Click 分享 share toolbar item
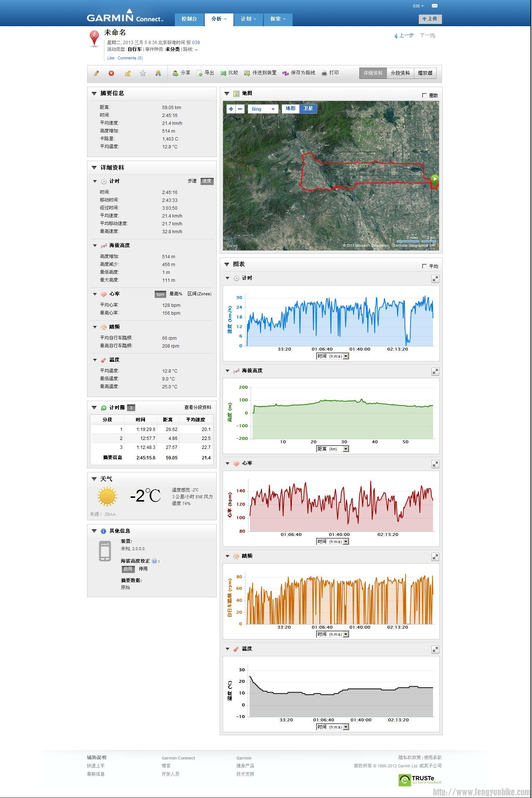532x798 pixels. point(182,73)
